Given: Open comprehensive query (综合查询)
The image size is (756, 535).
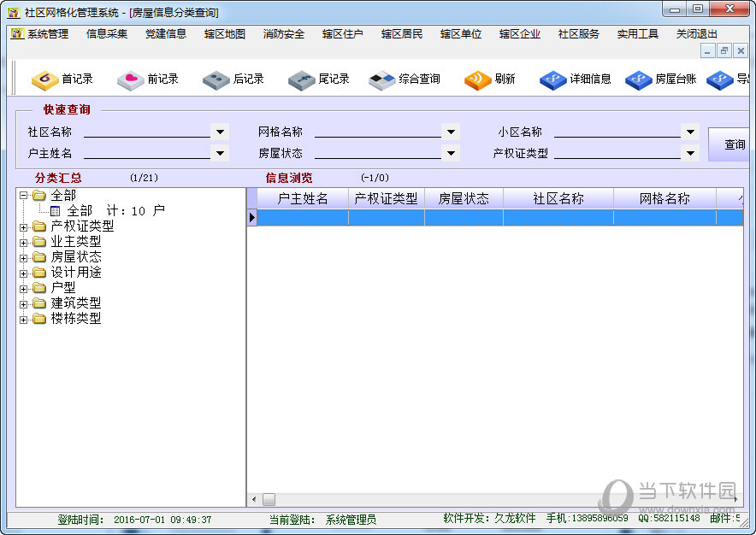Looking at the screenshot, I should [405, 79].
